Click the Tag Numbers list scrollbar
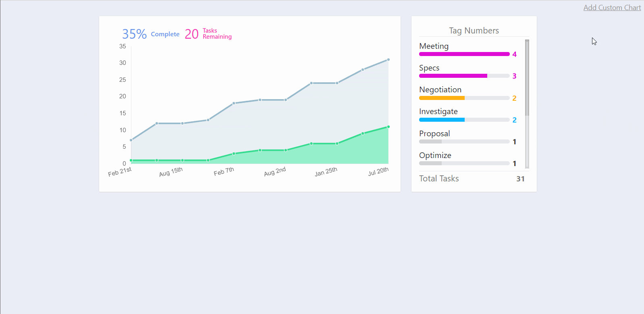This screenshot has height=314, width=644. [527, 104]
